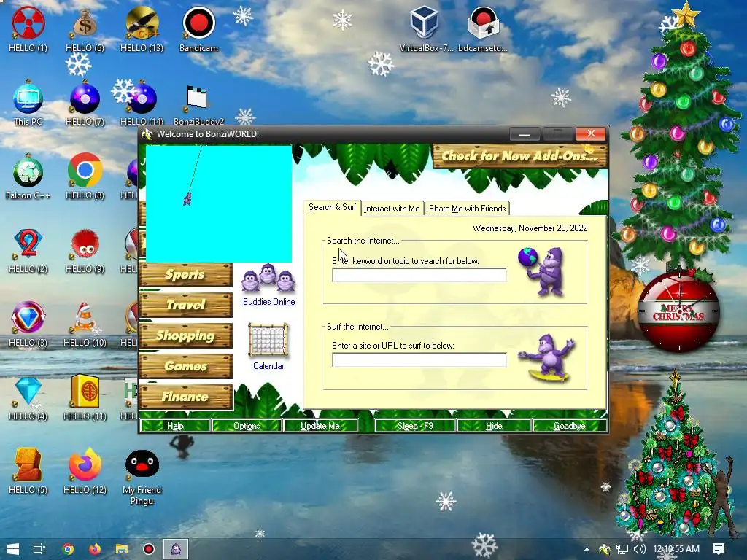The image size is (747, 560).
Task: Open the Games category sign
Action: (x=186, y=366)
